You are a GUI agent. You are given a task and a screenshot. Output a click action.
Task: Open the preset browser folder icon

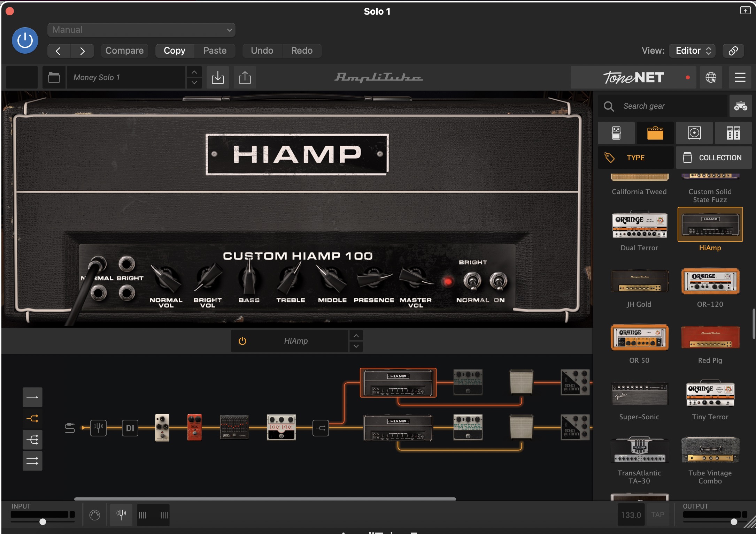click(x=54, y=77)
